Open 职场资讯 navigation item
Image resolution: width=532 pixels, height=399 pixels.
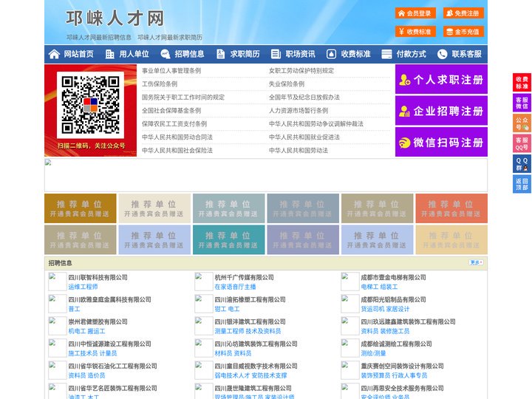coord(300,54)
